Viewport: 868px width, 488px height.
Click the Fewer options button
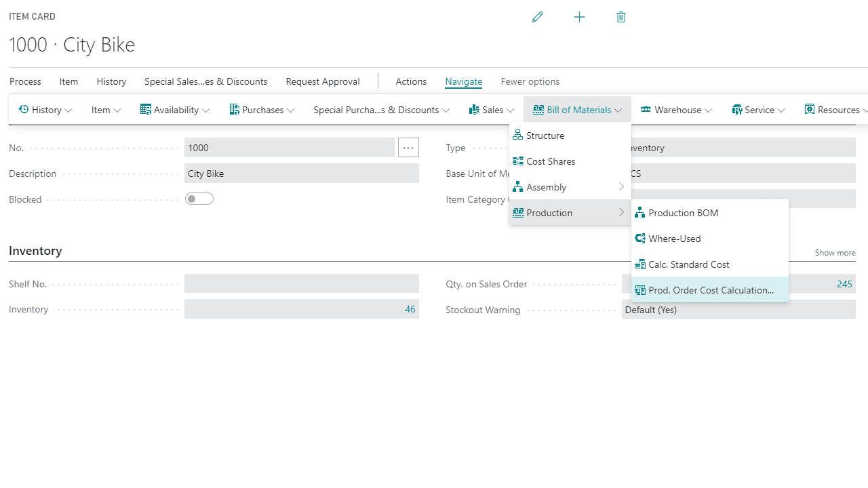click(530, 81)
